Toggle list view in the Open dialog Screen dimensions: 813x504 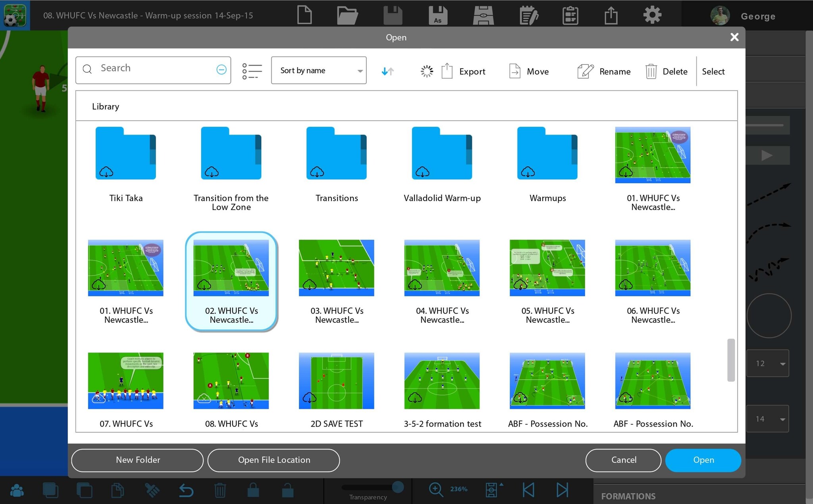tap(251, 70)
